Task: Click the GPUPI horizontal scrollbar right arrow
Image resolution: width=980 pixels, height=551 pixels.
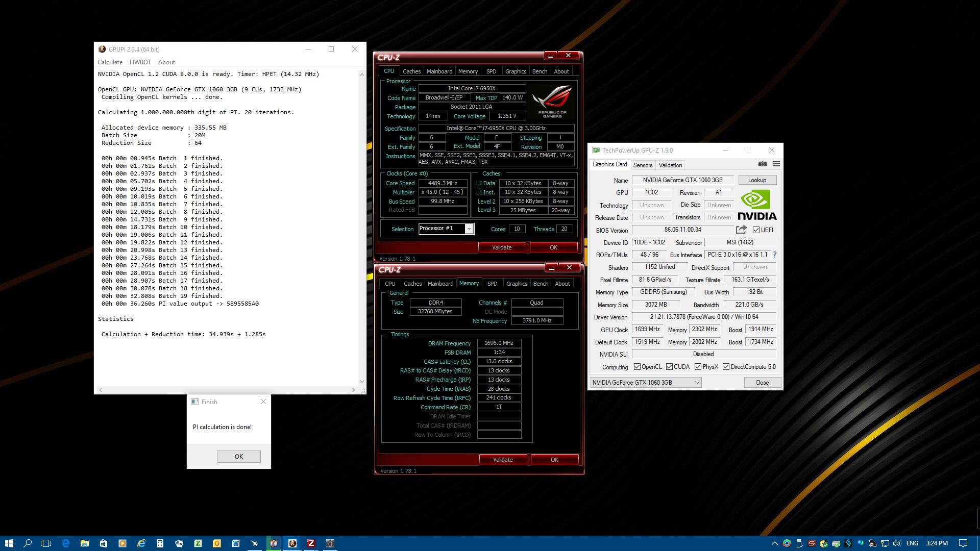Action: (353, 390)
